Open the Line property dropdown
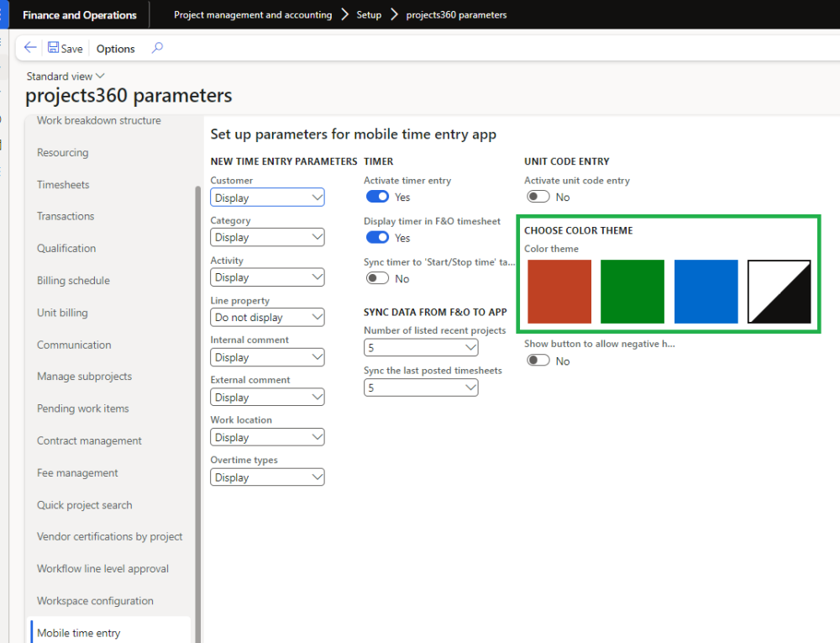This screenshot has height=643, width=840. coord(267,318)
